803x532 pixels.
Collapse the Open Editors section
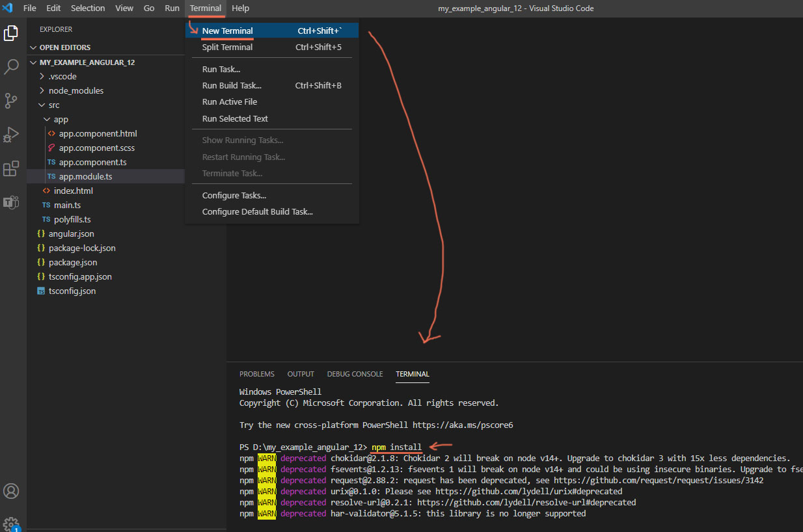(x=64, y=47)
